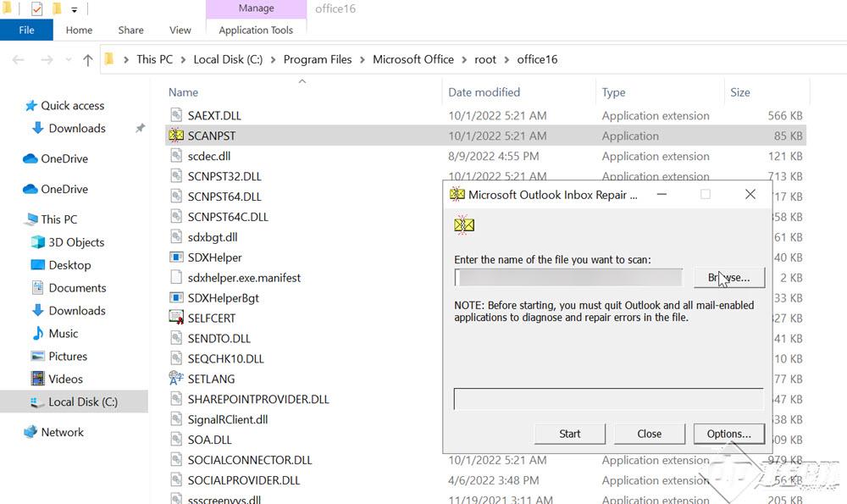Screen dimensions: 847x504
Task: Open the Application Tools tab
Action: 256,30
